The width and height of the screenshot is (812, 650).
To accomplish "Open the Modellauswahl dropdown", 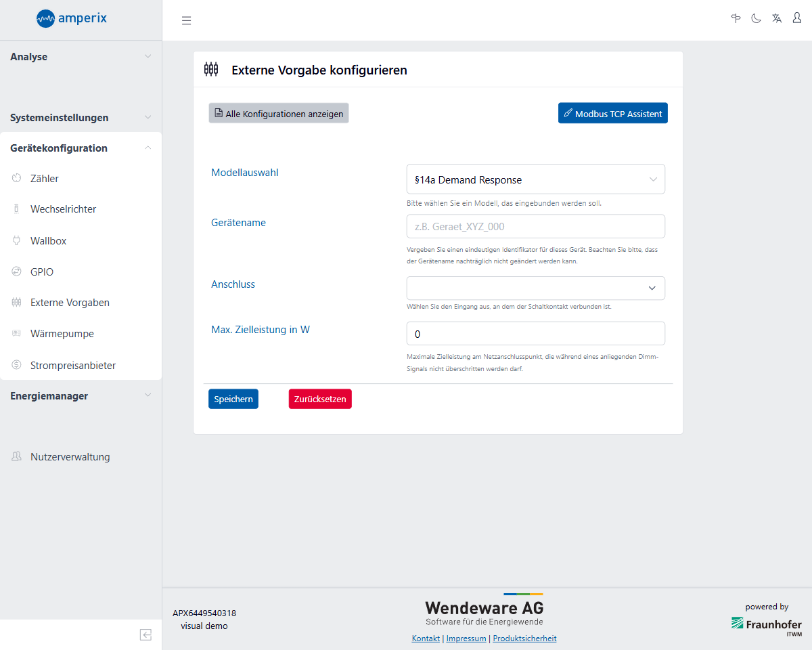I will click(535, 179).
